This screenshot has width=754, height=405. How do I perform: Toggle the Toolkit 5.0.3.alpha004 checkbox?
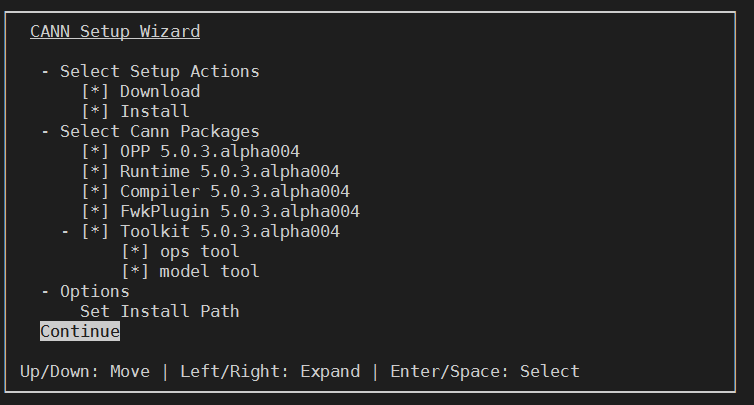pyautogui.click(x=95, y=232)
